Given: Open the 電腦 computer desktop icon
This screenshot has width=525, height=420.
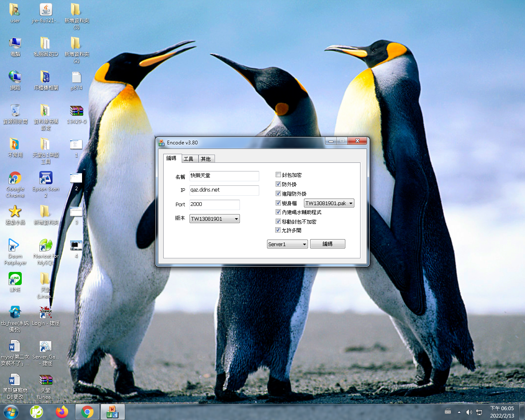Looking at the screenshot, I should 15,46.
